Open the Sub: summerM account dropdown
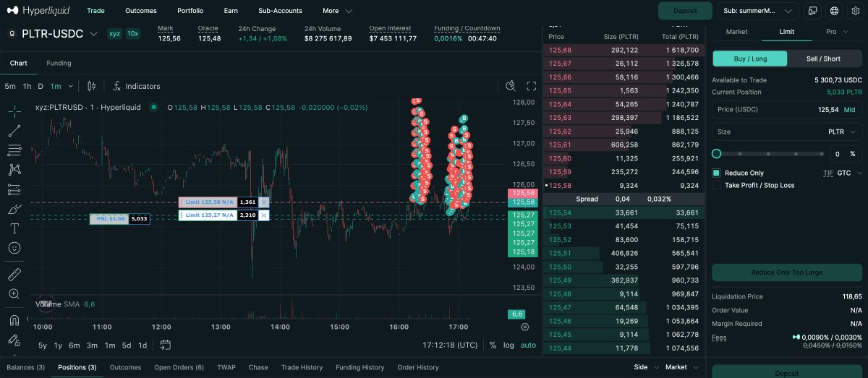This screenshot has height=378, width=868. click(x=758, y=11)
